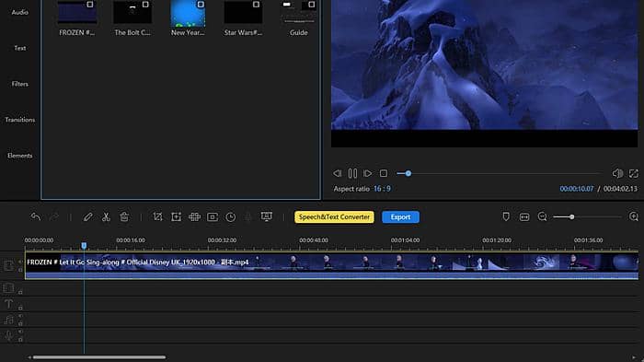Click the greyed-out voice icon in the toolbar

tap(248, 216)
